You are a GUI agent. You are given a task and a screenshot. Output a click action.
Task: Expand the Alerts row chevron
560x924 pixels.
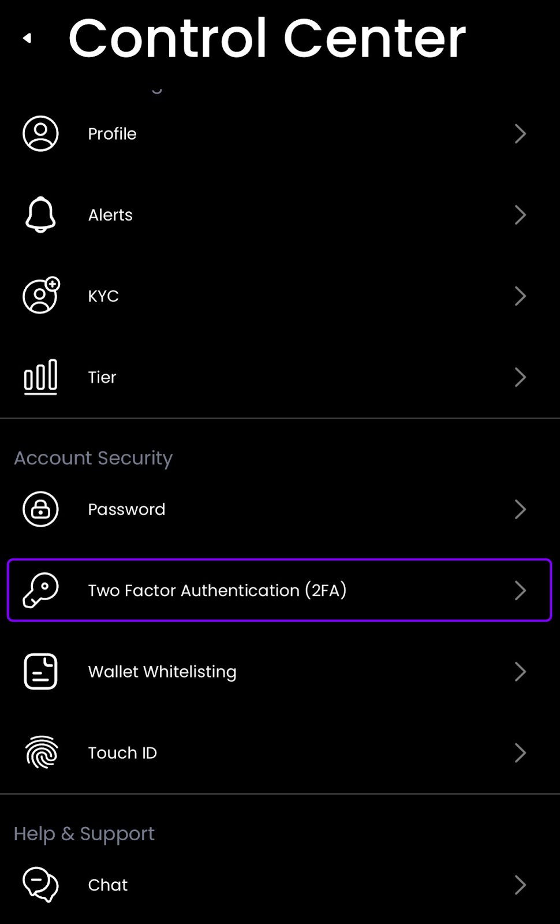tap(520, 215)
